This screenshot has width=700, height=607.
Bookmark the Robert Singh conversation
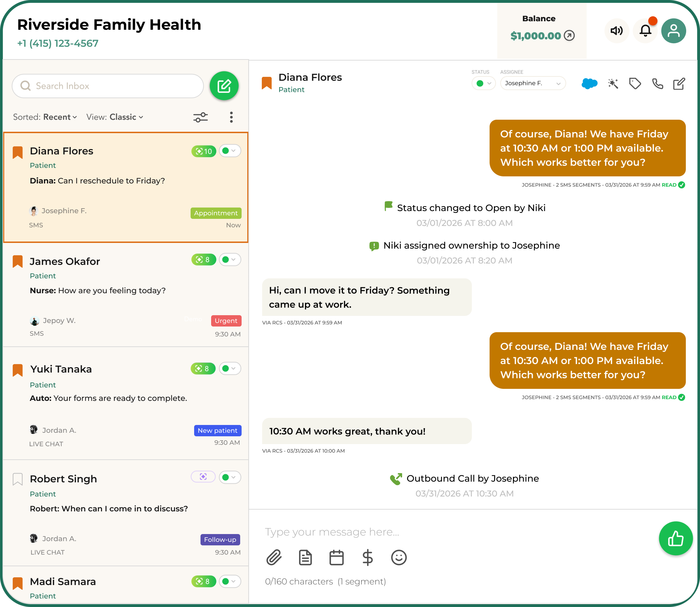tap(18, 479)
